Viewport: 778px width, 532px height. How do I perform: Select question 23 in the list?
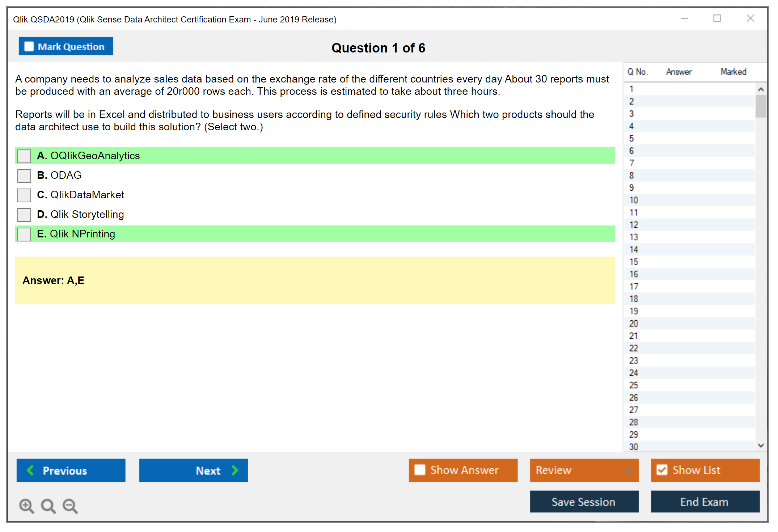tap(634, 360)
